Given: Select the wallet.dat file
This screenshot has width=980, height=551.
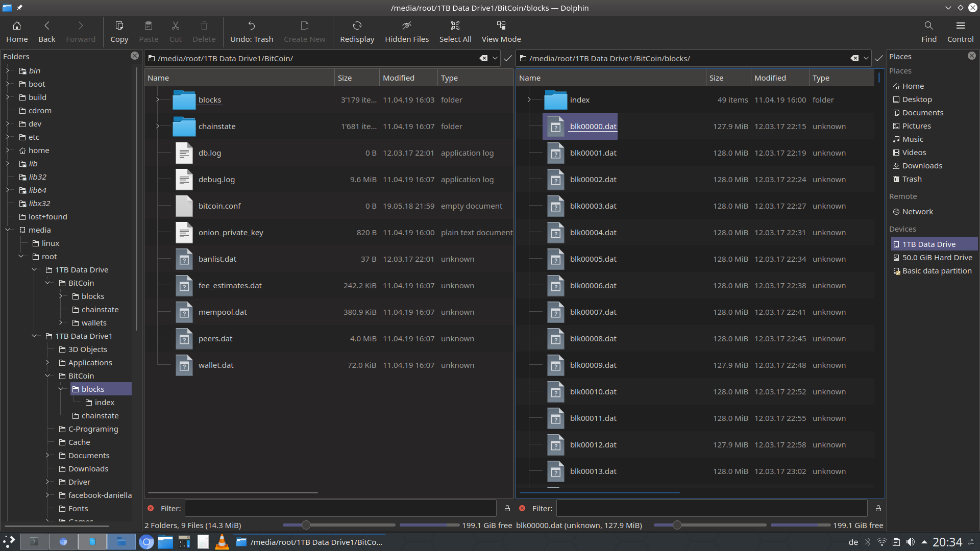Looking at the screenshot, I should pyautogui.click(x=215, y=365).
